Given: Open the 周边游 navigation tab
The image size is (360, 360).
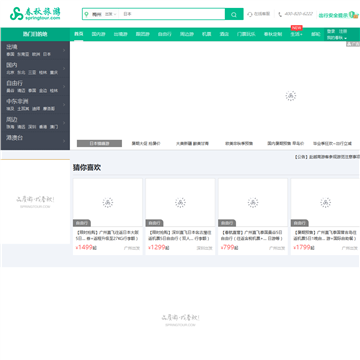Looking at the screenshot, I should (x=187, y=34).
